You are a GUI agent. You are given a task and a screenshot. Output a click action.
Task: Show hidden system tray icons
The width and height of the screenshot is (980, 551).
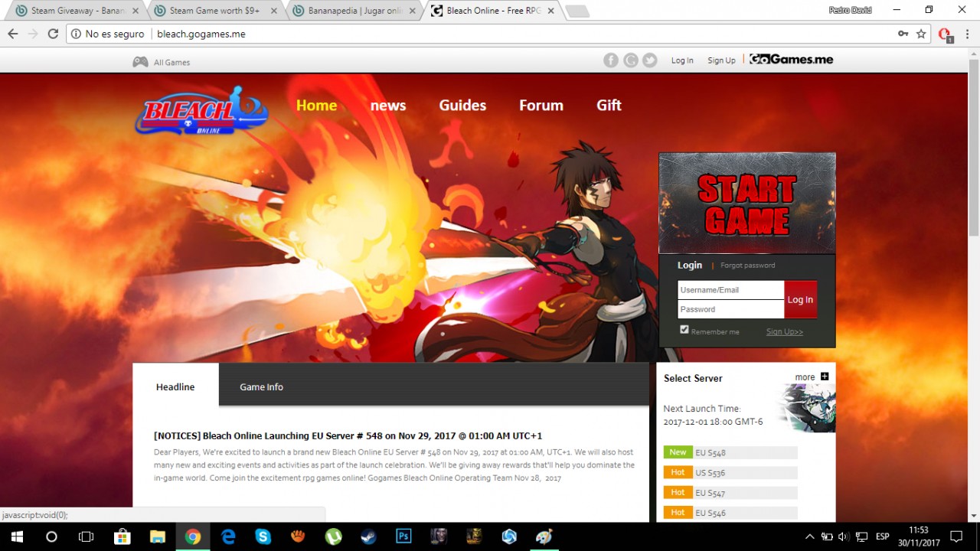click(809, 536)
